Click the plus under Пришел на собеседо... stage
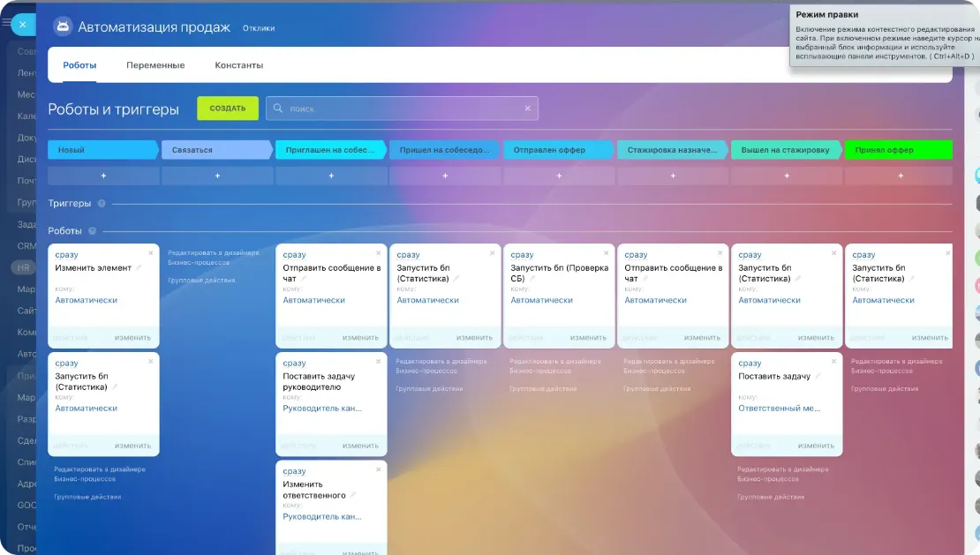The width and height of the screenshot is (980, 555). tap(445, 176)
